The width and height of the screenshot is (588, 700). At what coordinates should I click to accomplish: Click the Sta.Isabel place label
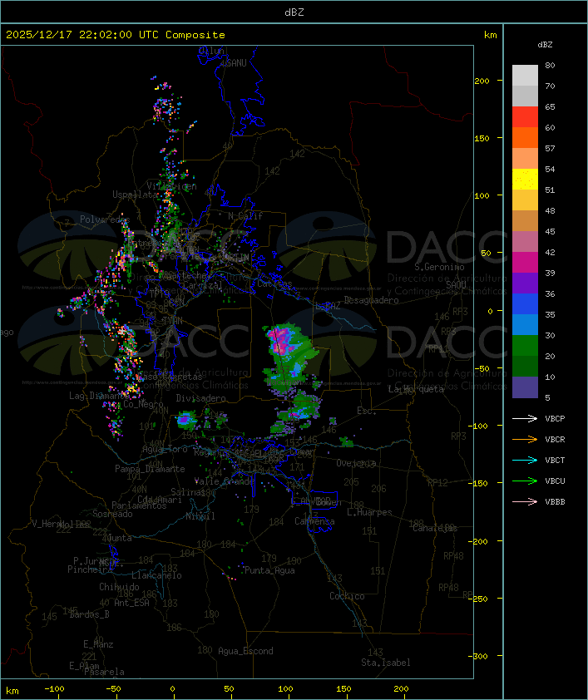click(386, 663)
